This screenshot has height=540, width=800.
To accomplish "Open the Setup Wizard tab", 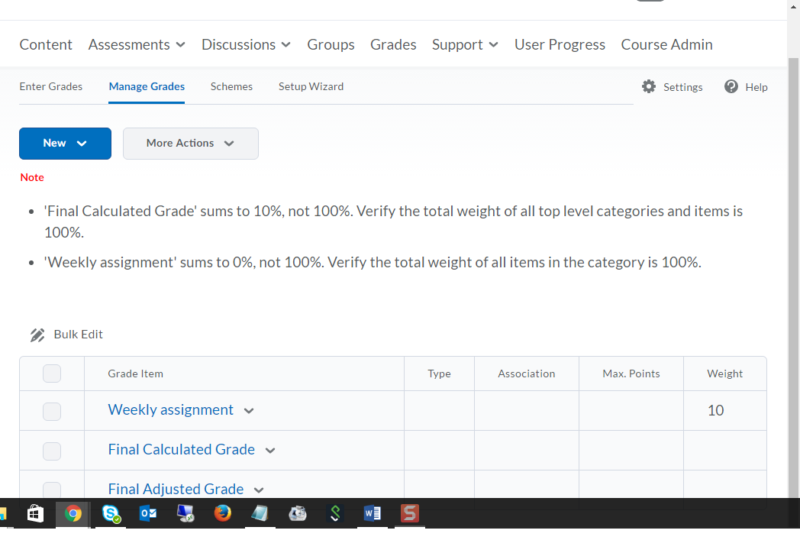I will [x=311, y=86].
